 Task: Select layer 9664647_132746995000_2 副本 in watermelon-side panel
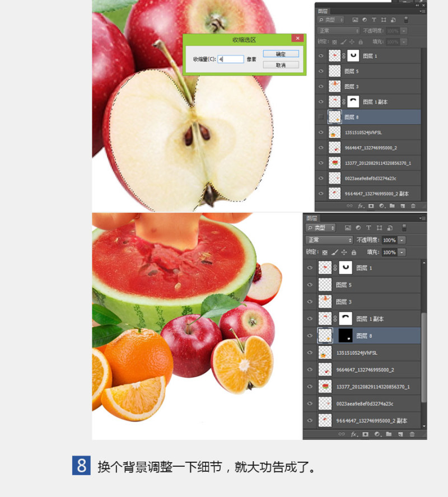coord(362,421)
